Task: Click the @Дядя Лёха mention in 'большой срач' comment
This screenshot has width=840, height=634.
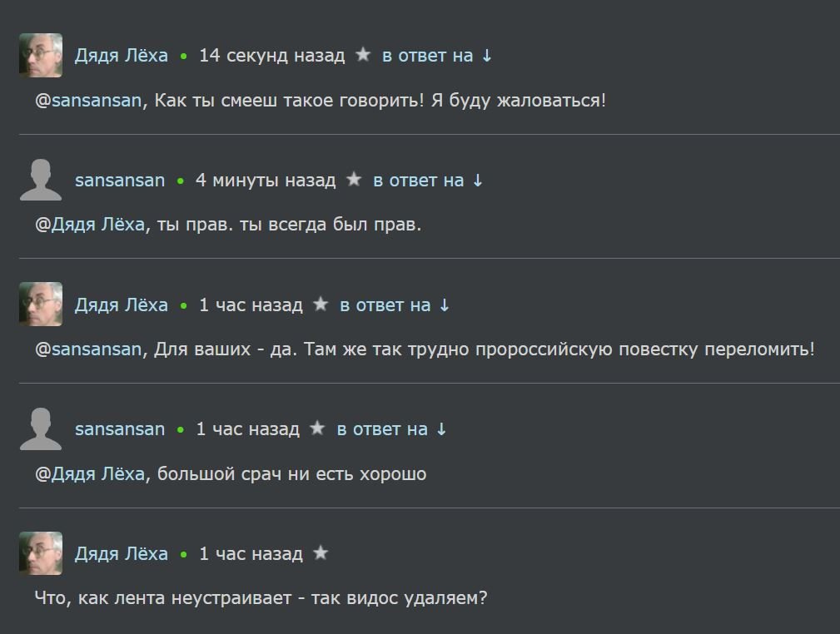Action: click(98, 475)
